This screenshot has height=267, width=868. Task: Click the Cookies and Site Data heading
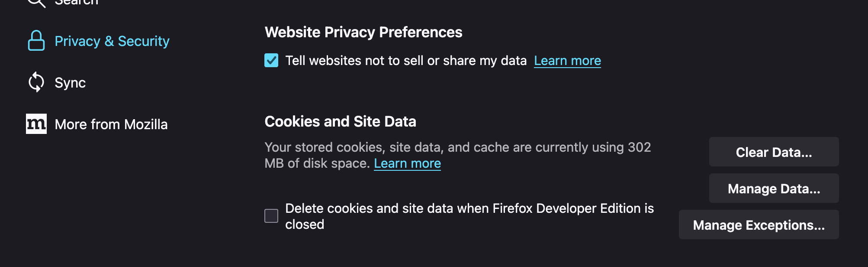[x=340, y=121]
